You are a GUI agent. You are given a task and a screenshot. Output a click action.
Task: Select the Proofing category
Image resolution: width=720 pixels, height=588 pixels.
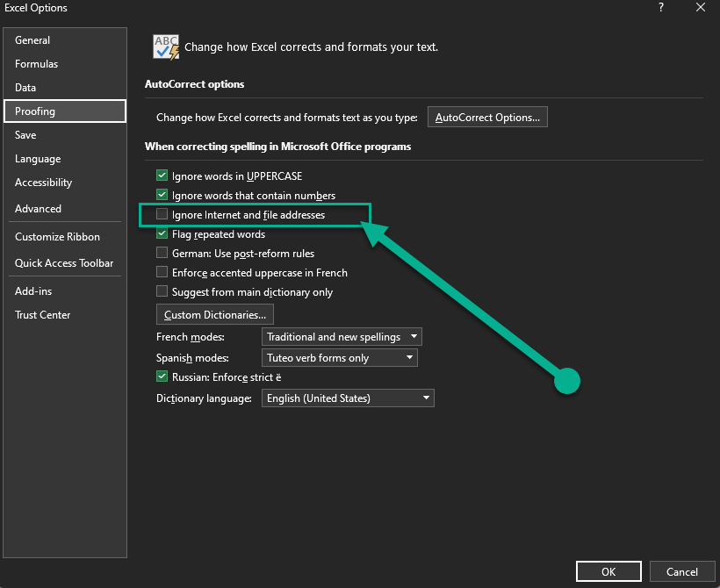coord(65,111)
